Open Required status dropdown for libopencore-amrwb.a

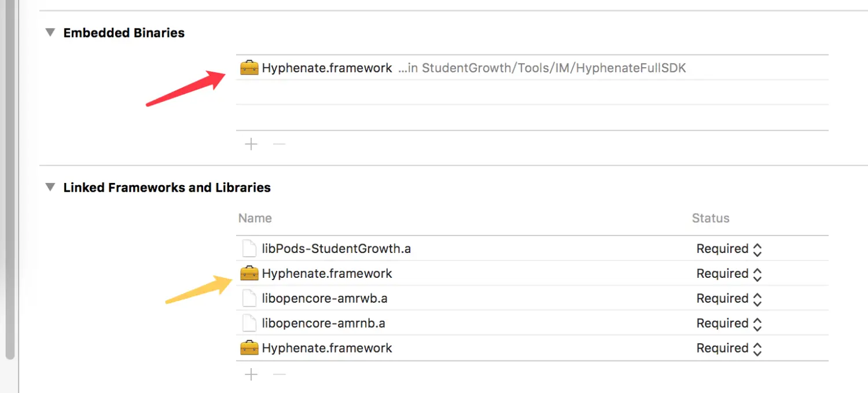pyautogui.click(x=729, y=299)
